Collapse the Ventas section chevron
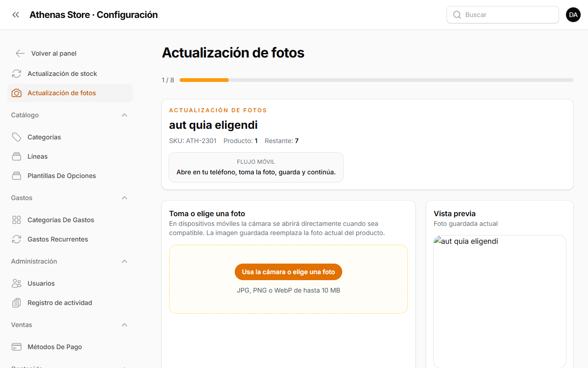This screenshot has width=588, height=368. (124, 325)
